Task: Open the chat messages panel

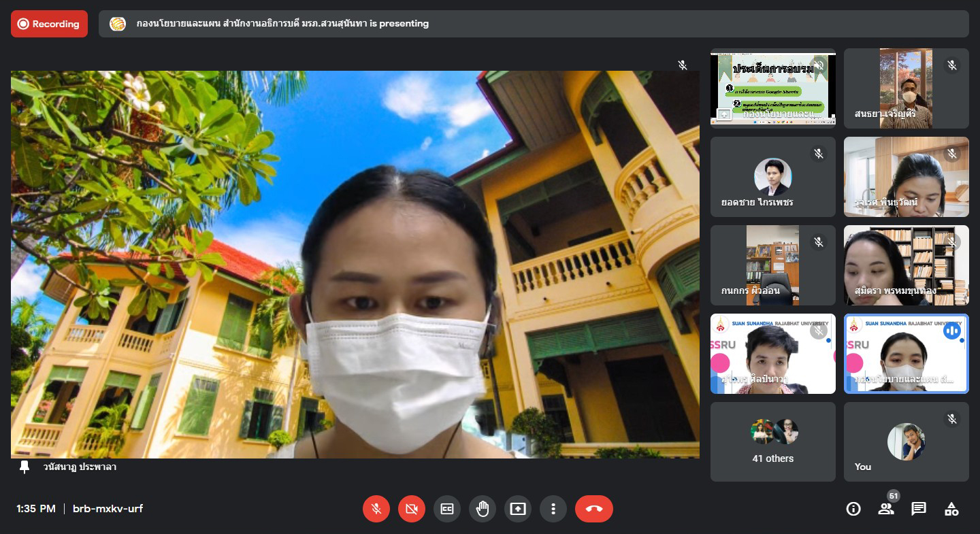Action: click(x=919, y=509)
